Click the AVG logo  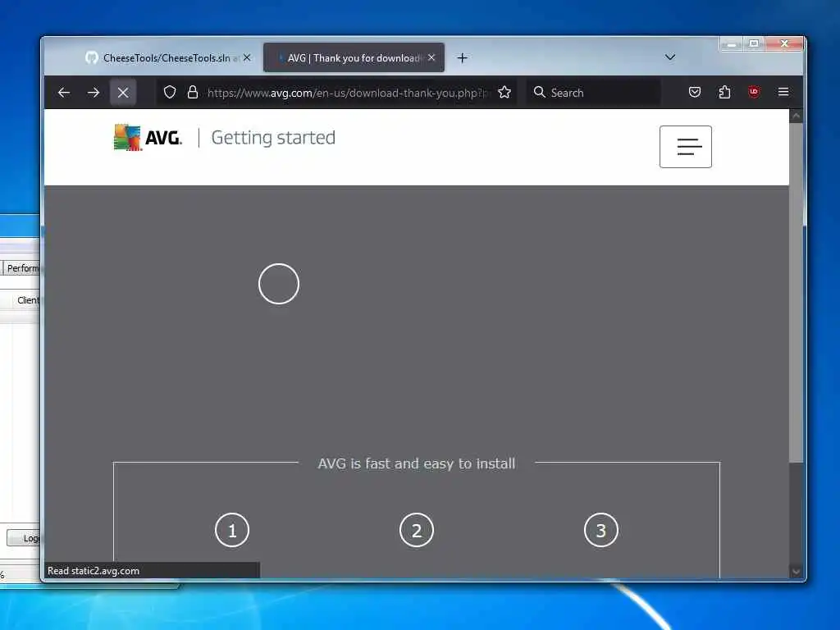148,138
